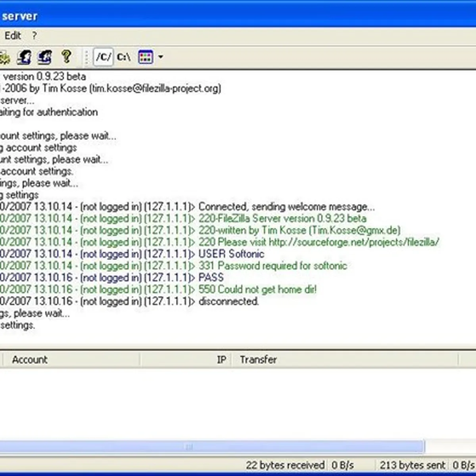Click the 'version 0.9.23 beta' first log line
Image resolution: width=476 pixels, height=476 pixels.
click(43, 76)
